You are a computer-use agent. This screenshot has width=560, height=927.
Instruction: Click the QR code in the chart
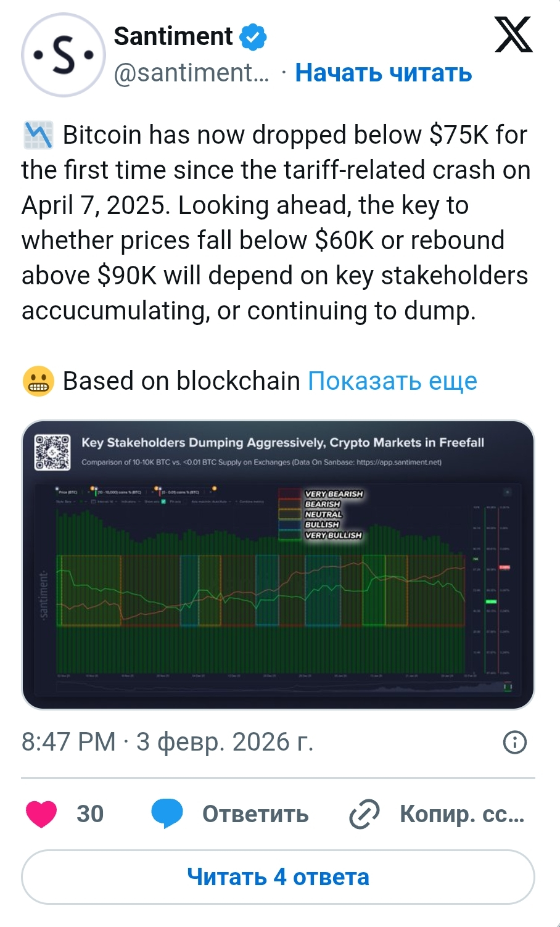click(52, 453)
